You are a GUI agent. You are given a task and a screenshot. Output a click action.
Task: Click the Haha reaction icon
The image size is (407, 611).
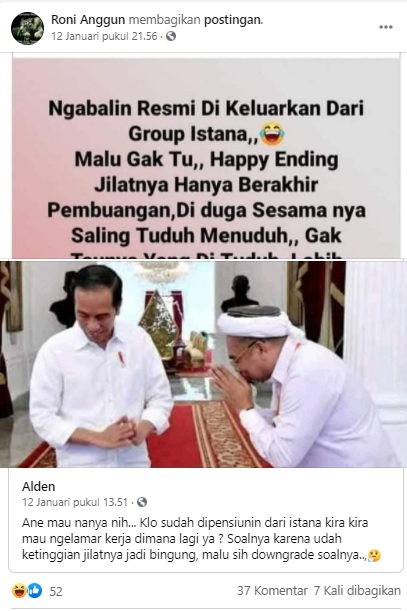[19, 591]
